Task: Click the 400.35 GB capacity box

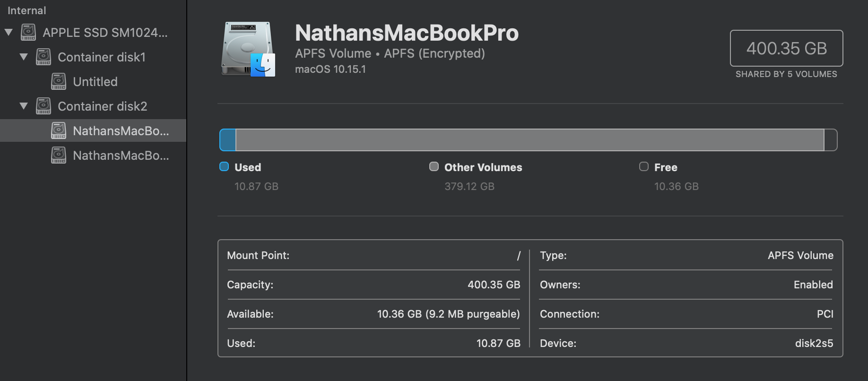Action: coord(786,48)
